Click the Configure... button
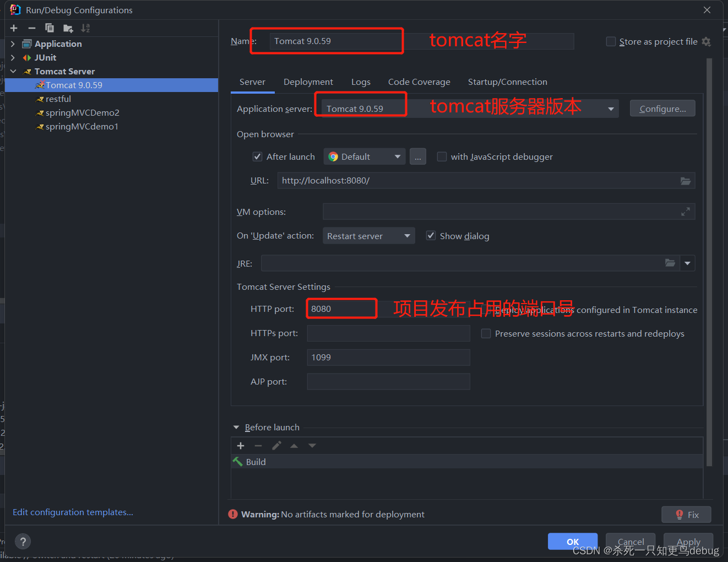Viewport: 728px width, 562px height. click(662, 109)
